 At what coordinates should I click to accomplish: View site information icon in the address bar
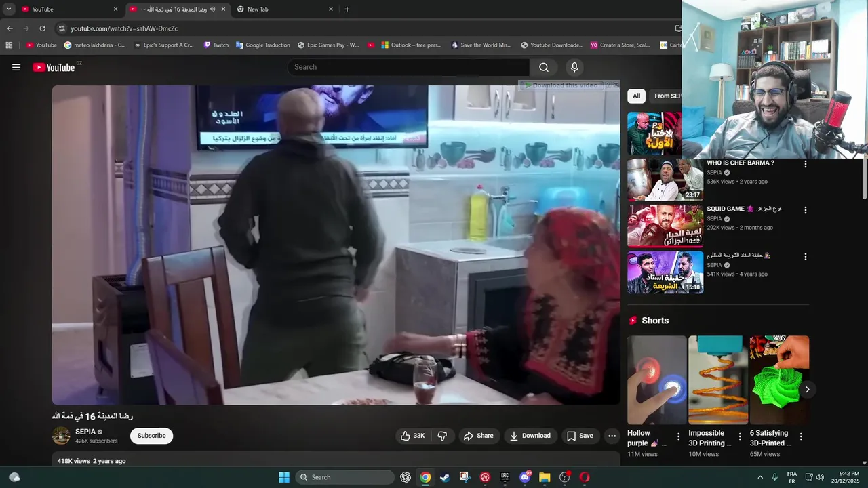coord(62,28)
